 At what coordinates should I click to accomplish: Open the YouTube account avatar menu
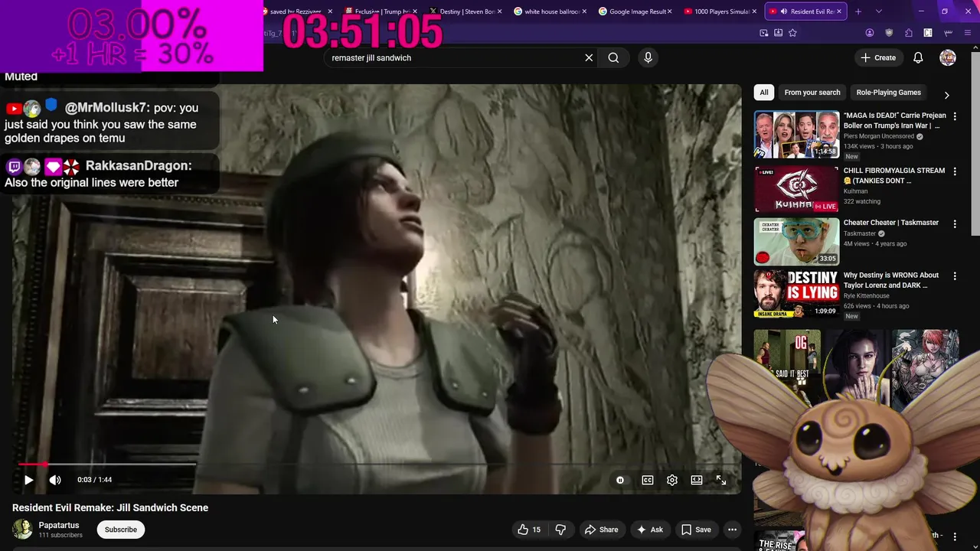point(948,57)
